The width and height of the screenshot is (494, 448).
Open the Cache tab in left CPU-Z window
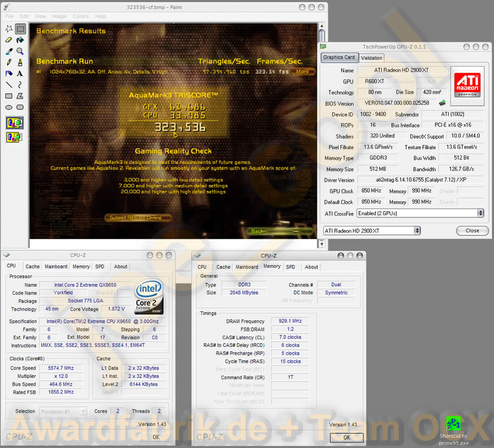(32, 266)
